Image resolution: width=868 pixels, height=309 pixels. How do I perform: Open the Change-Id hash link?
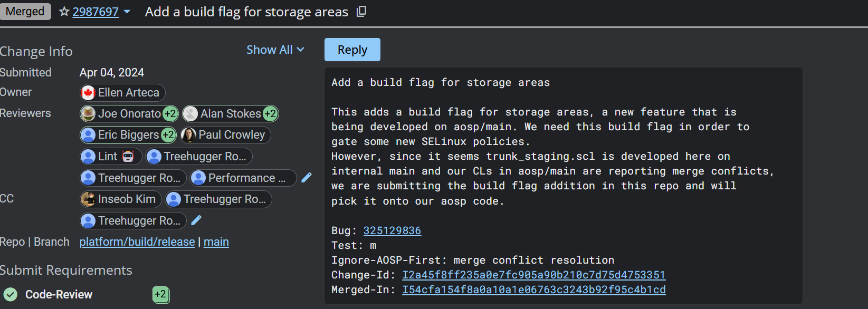click(x=533, y=275)
